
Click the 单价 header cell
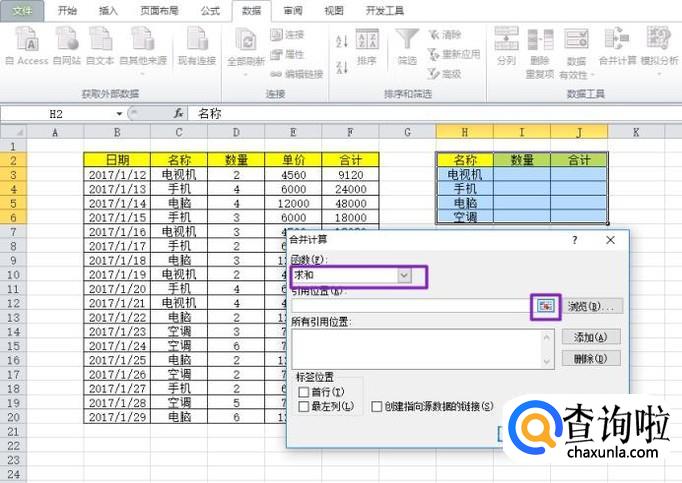(x=294, y=160)
